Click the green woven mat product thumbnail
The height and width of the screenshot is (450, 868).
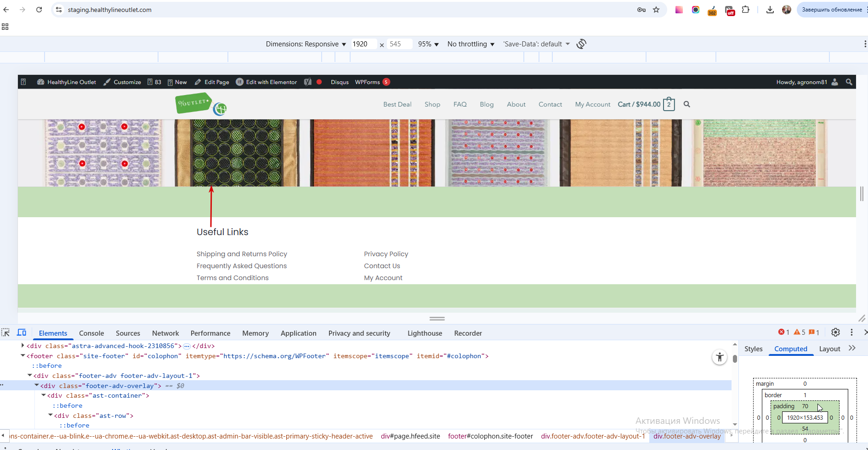tap(237, 153)
